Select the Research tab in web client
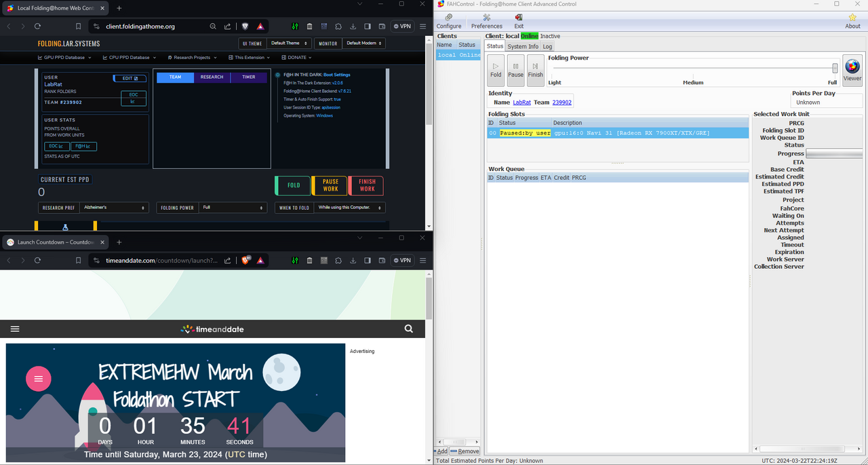868x465 pixels. tap(212, 77)
